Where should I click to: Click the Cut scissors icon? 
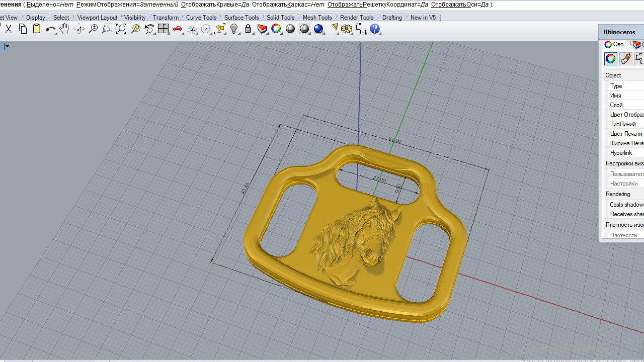pyautogui.click(x=9, y=29)
